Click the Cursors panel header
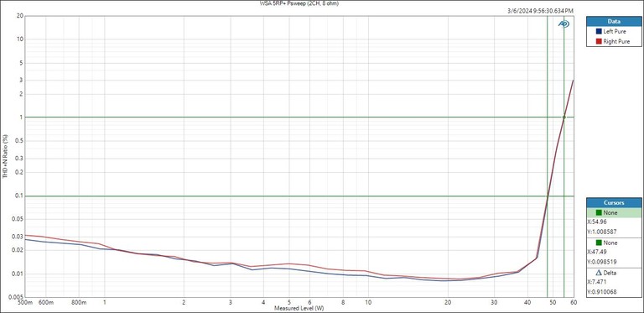 [x=614, y=203]
